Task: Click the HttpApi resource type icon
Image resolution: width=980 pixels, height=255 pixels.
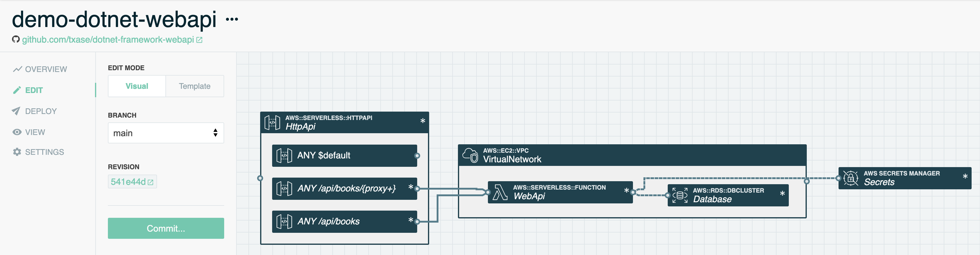Action: click(x=272, y=123)
